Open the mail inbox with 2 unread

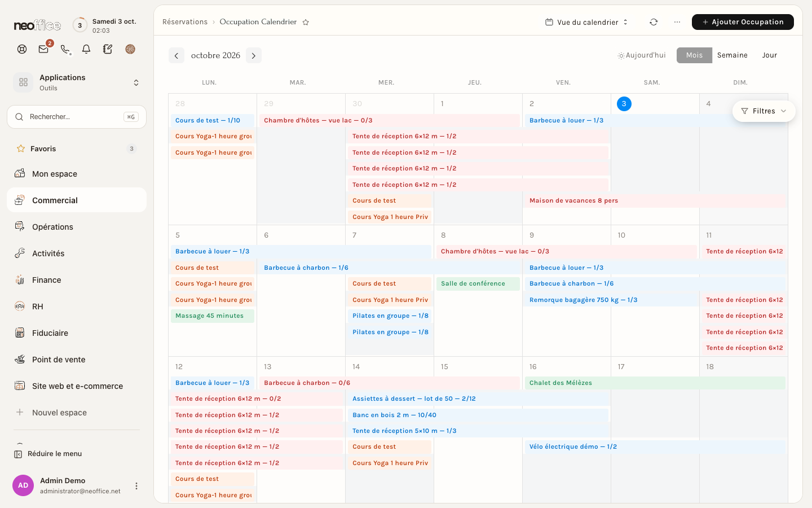click(43, 49)
